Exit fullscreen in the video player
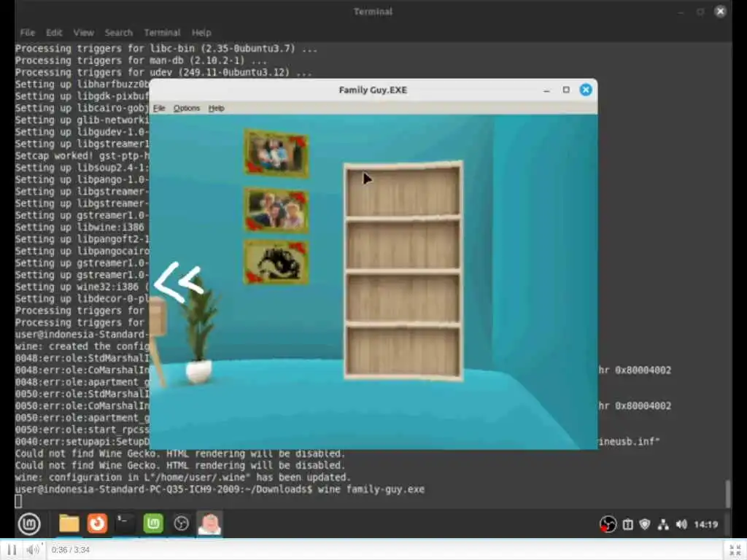The image size is (747, 560). click(735, 550)
